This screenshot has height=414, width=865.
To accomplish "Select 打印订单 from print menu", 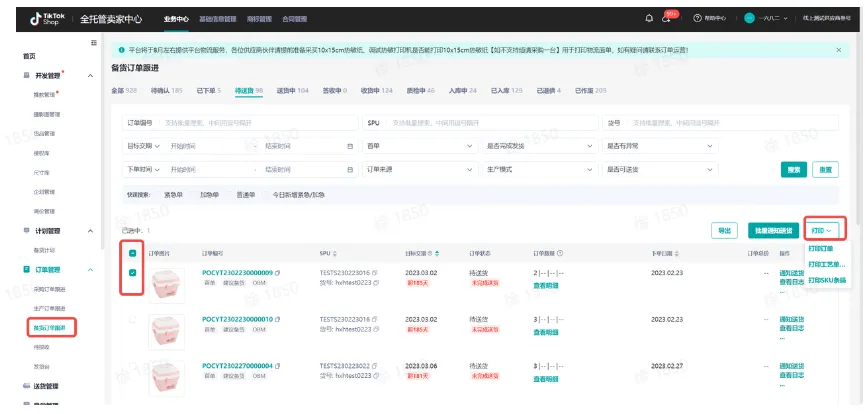I will click(820, 248).
